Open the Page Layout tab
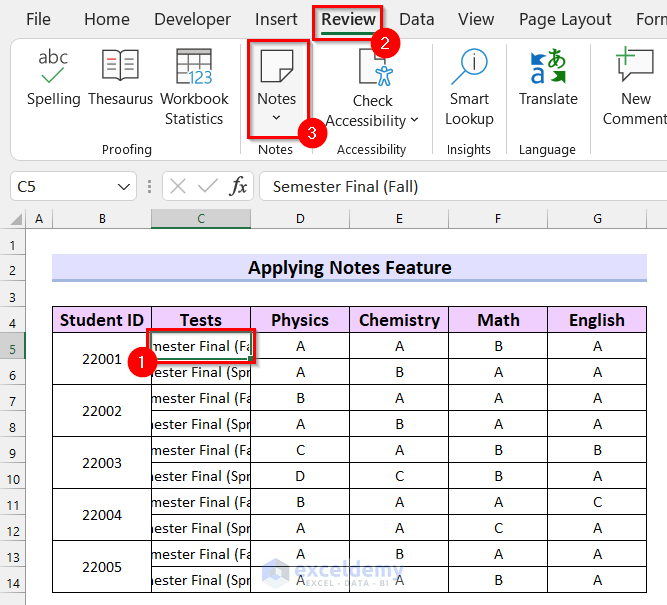 [x=565, y=19]
